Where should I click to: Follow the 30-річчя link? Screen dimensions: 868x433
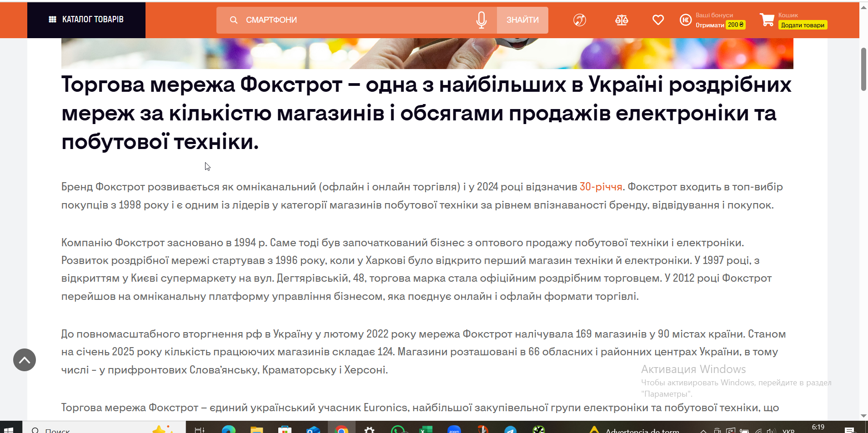601,187
